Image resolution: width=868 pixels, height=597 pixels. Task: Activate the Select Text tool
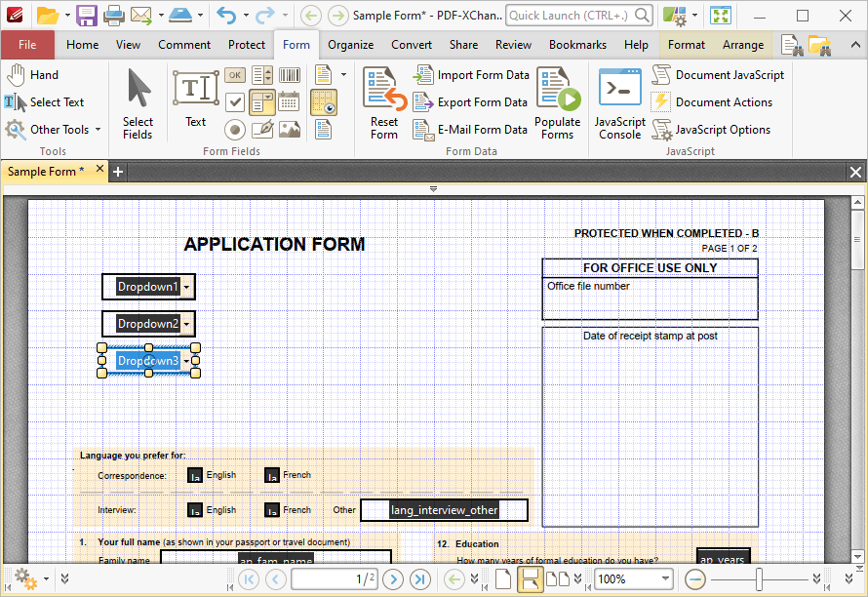pyautogui.click(x=44, y=102)
